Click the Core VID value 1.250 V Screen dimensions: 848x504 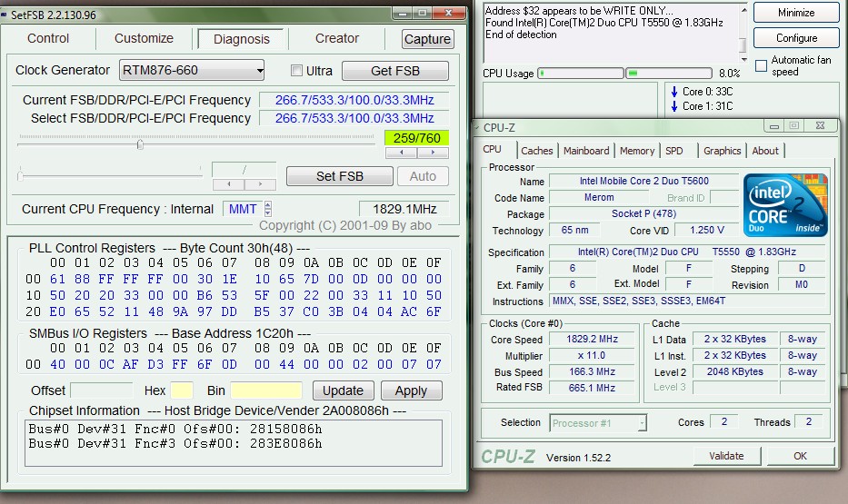(707, 230)
